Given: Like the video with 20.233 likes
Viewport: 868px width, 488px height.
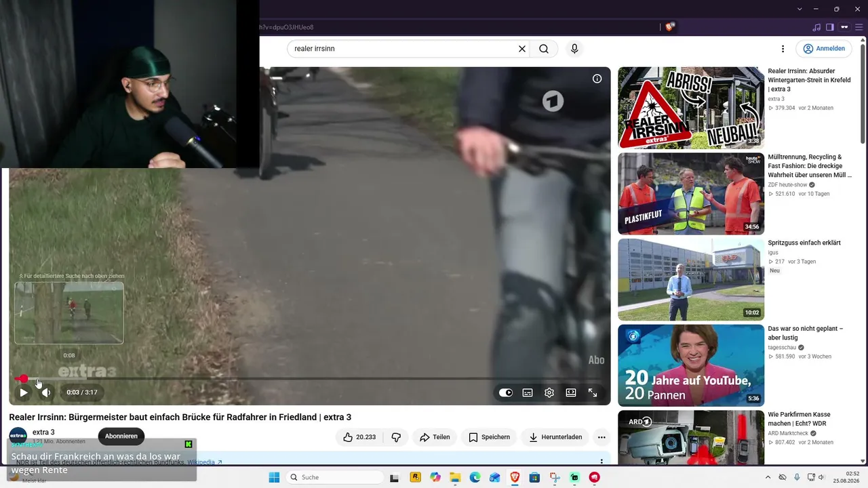Looking at the screenshot, I should 359,437.
